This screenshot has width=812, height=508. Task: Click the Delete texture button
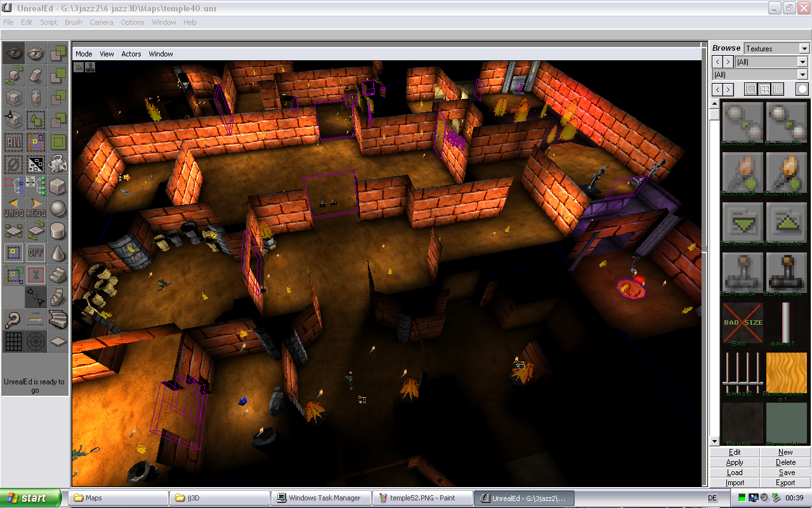(785, 462)
